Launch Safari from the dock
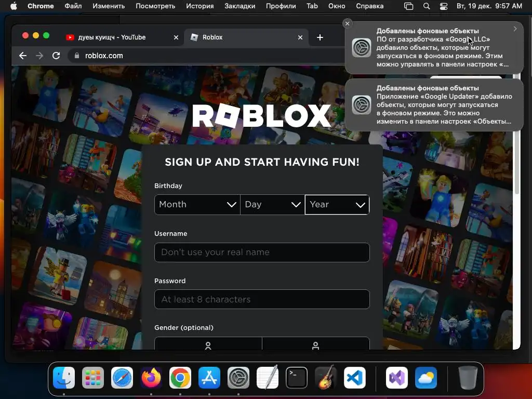The image size is (532, 399). click(122, 378)
